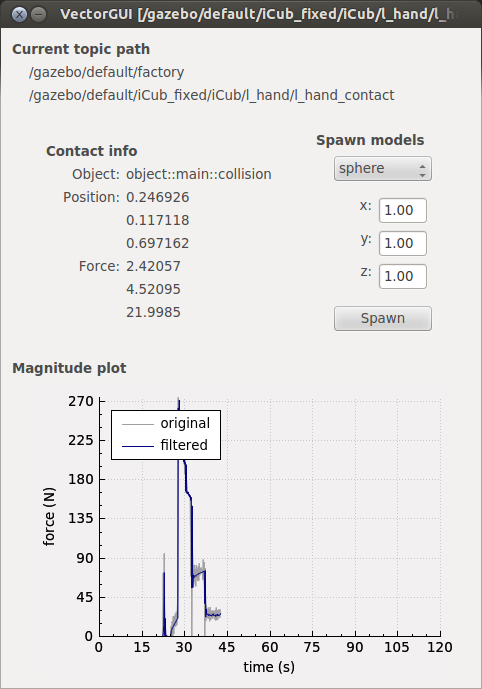Select the l_hand_contact topic path
This screenshot has width=482, height=689.
211,95
